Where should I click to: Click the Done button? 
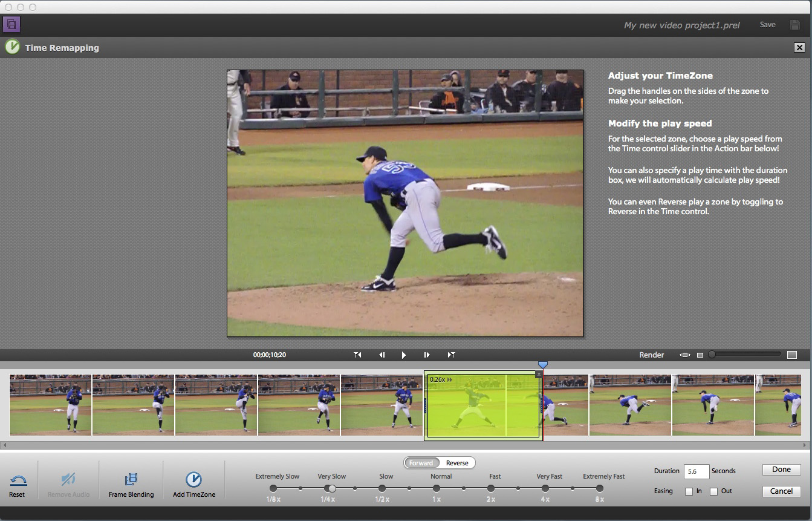pos(781,470)
